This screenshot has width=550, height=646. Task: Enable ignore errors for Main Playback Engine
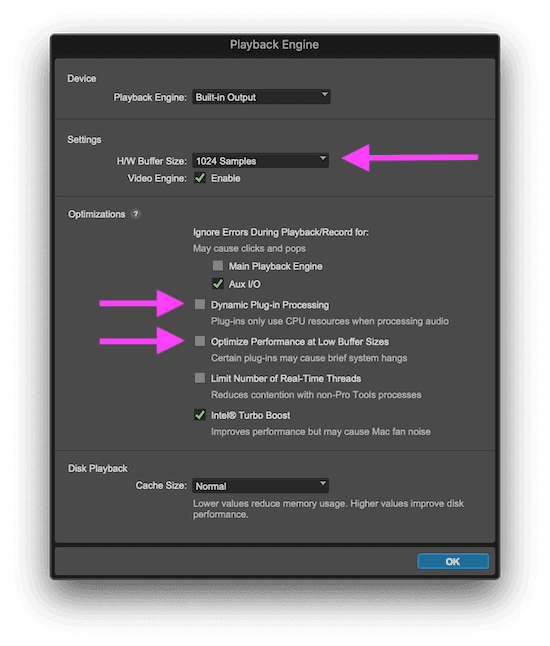pyautogui.click(x=218, y=266)
